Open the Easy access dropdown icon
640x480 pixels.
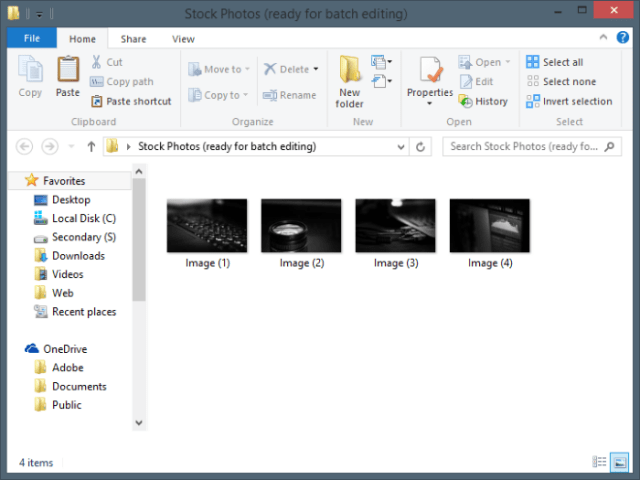tap(381, 81)
